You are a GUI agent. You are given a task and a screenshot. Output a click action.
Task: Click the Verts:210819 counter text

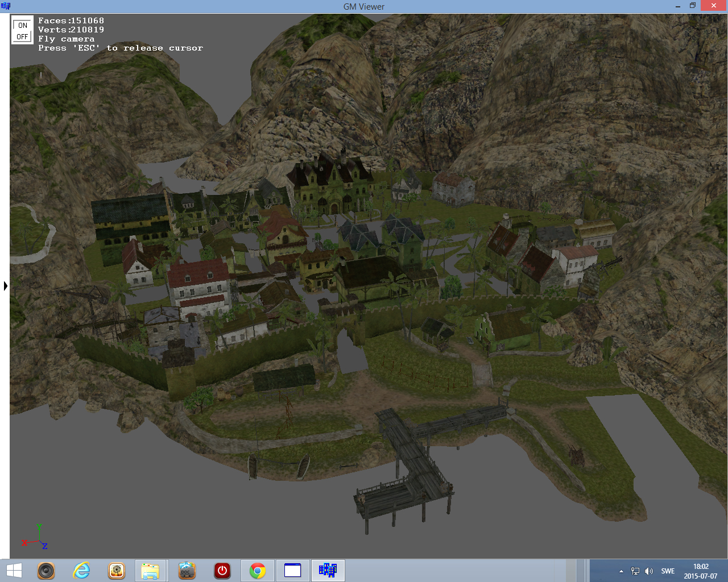71,30
